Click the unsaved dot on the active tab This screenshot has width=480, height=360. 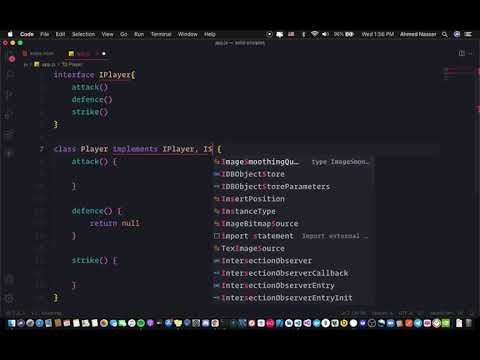[x=104, y=54]
